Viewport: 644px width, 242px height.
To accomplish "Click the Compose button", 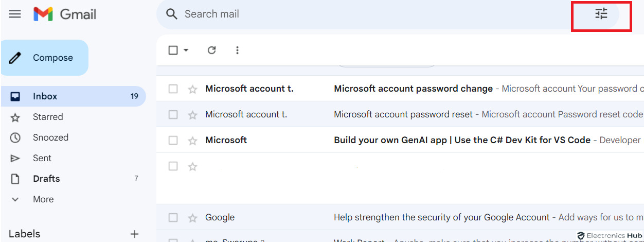I will pyautogui.click(x=45, y=58).
